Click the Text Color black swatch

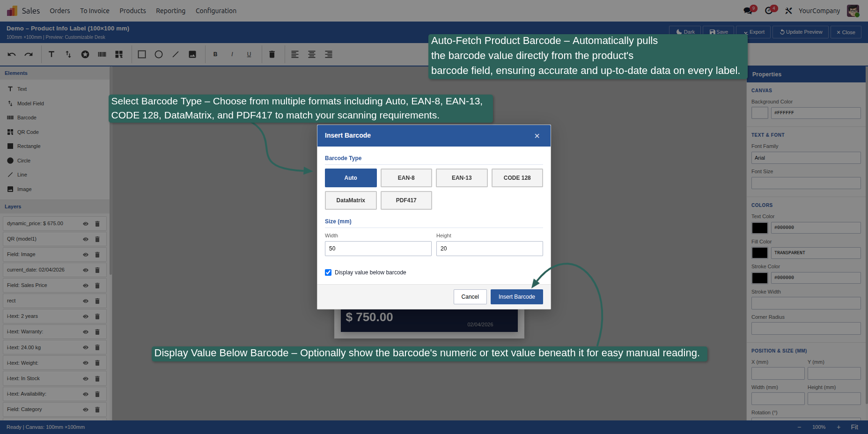[760, 228]
